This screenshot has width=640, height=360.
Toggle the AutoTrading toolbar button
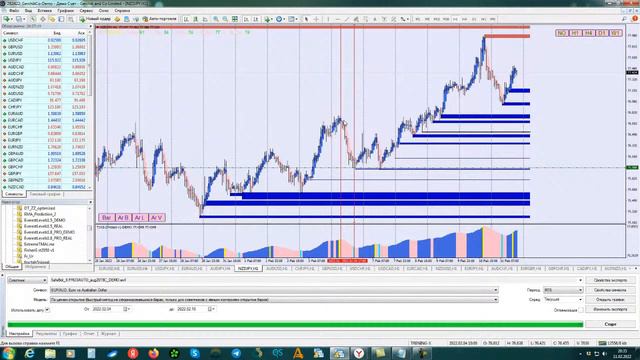coord(159,19)
